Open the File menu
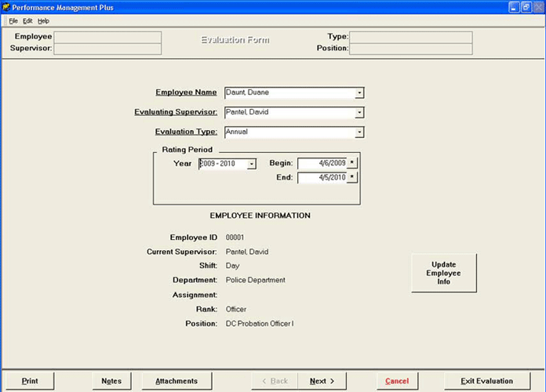 pyautogui.click(x=13, y=20)
